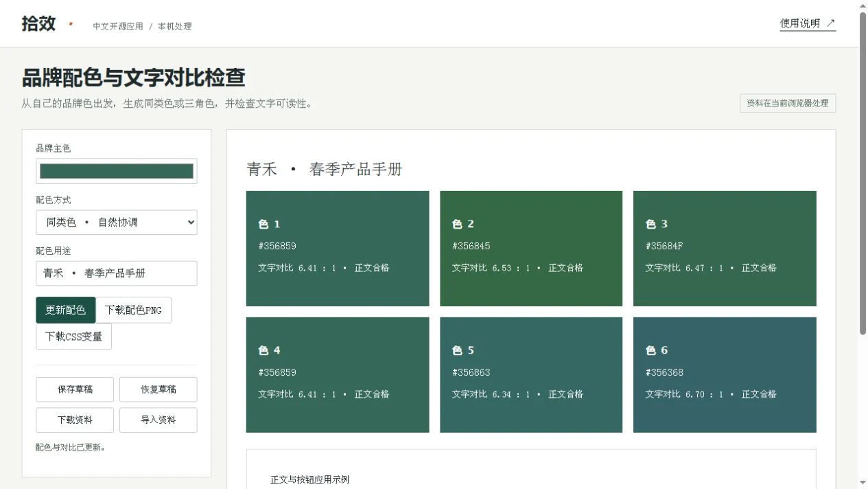
Task: Click the 资料在当前浏览器处理 badge
Action: 788,103
